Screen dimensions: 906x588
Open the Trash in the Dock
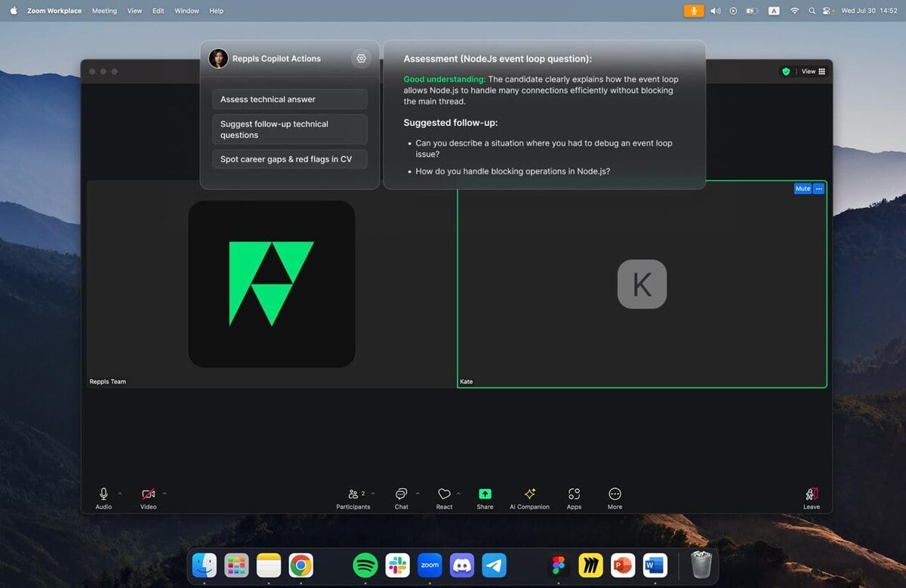[701, 565]
